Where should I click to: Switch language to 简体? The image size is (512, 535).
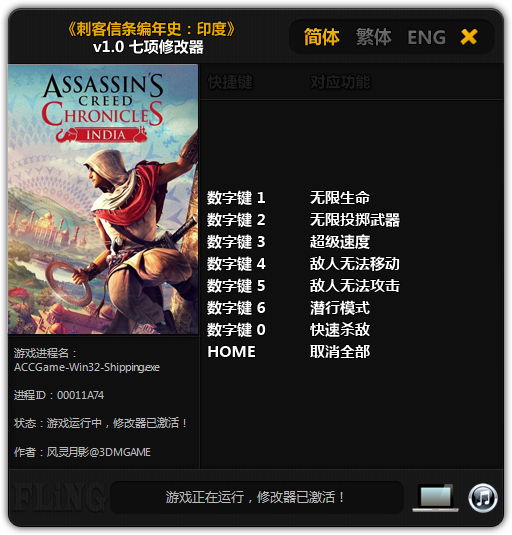321,37
